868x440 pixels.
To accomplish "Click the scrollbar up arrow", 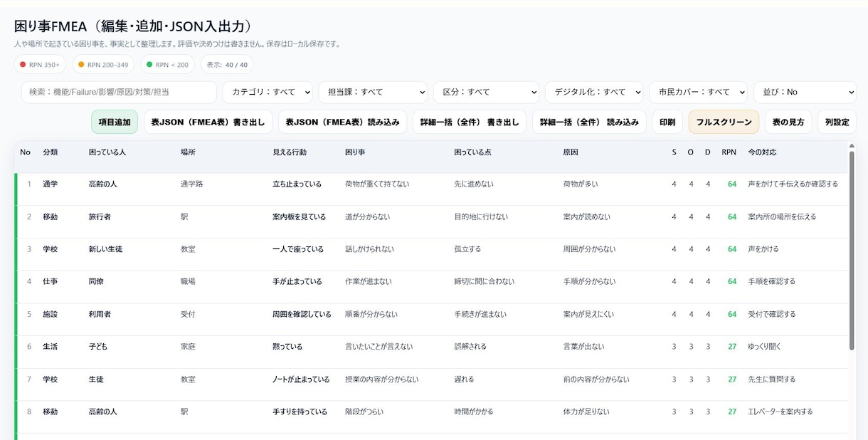I will coord(852,146).
